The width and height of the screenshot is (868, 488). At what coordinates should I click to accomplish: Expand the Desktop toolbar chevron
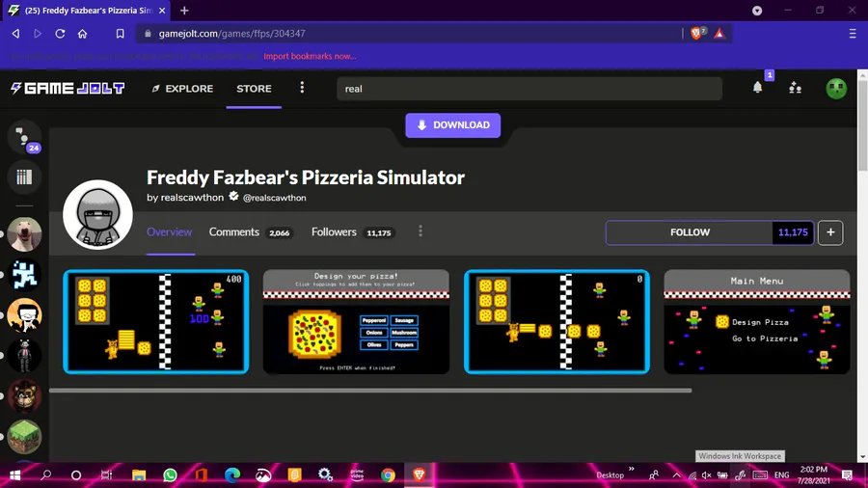tap(631, 470)
